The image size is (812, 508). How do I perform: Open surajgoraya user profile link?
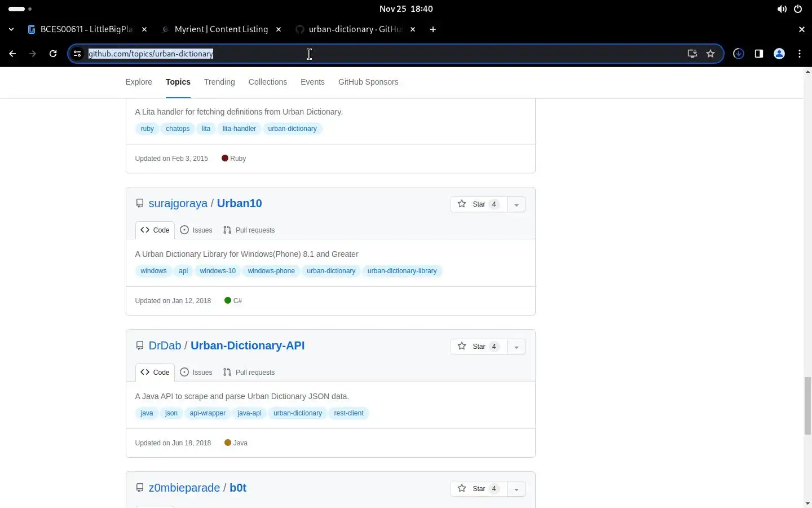[x=178, y=203]
